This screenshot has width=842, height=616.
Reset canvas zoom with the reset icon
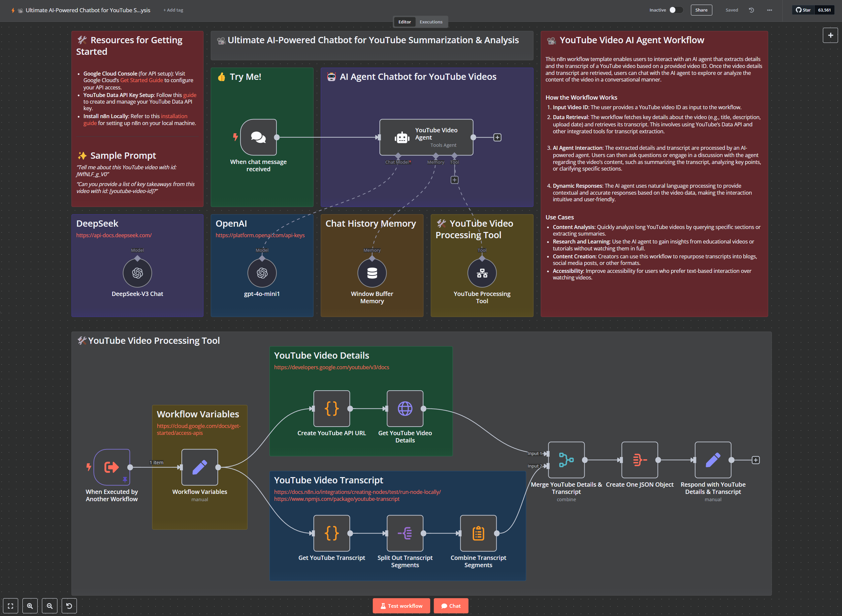pos(69,605)
